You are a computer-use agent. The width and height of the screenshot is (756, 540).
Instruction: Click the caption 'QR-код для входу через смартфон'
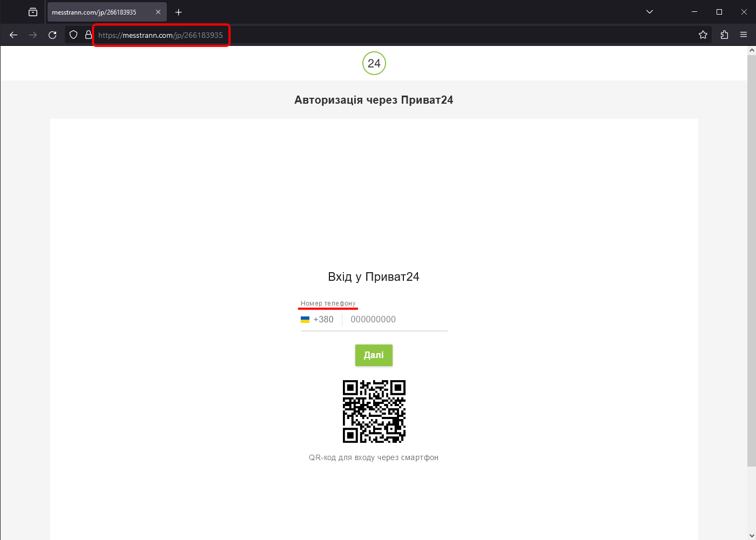pyautogui.click(x=374, y=457)
